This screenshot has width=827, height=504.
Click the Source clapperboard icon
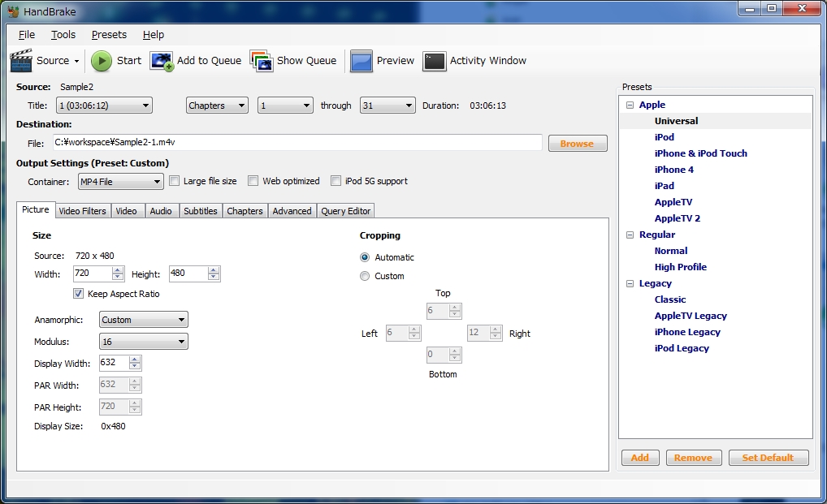(x=21, y=61)
